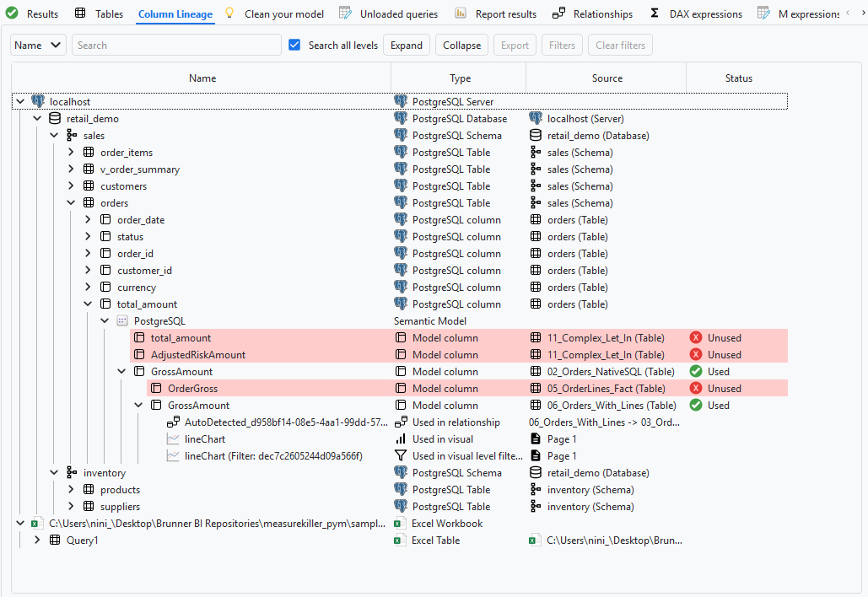
Task: Click the tab scroll left arrow
Action: [x=848, y=13]
